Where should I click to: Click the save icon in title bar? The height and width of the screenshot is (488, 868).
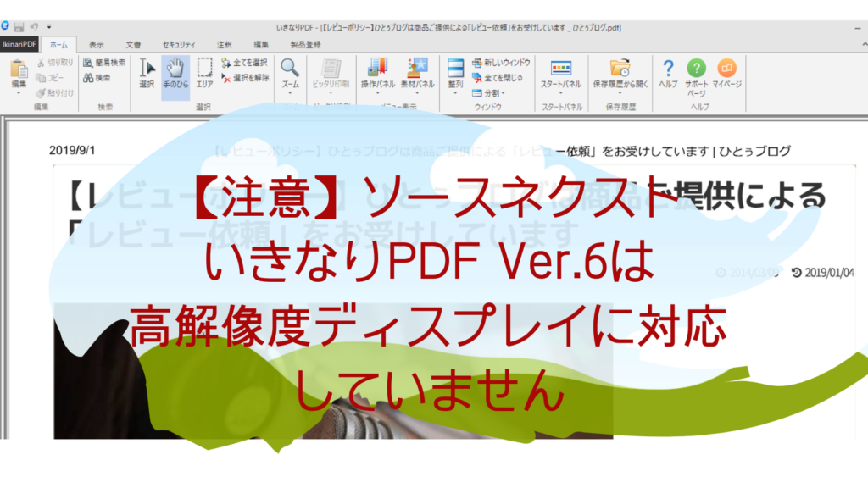[x=19, y=26]
